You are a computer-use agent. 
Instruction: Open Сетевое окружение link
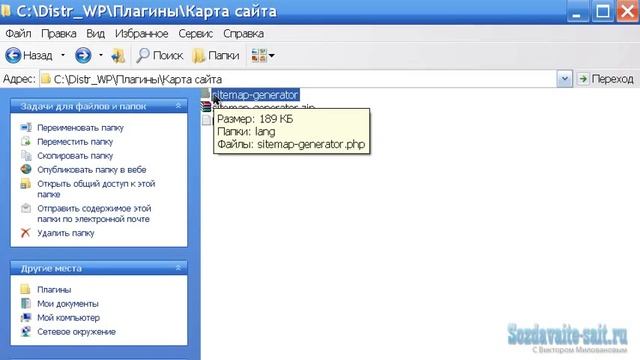(76, 332)
